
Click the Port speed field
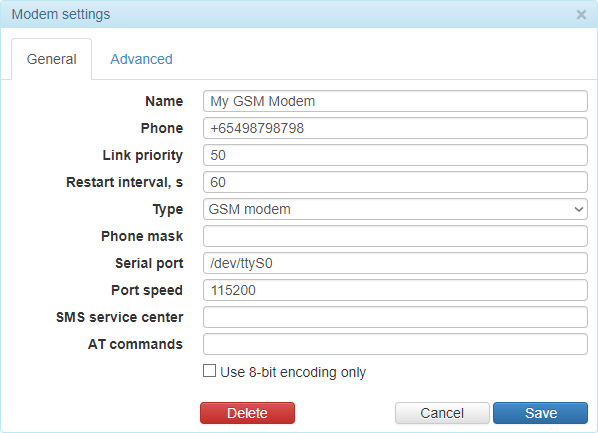pyautogui.click(x=395, y=290)
